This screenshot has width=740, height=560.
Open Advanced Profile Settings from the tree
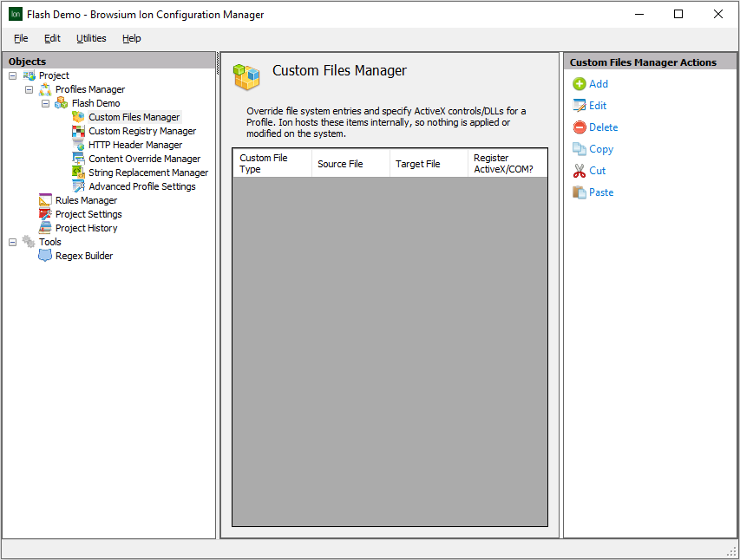(142, 186)
